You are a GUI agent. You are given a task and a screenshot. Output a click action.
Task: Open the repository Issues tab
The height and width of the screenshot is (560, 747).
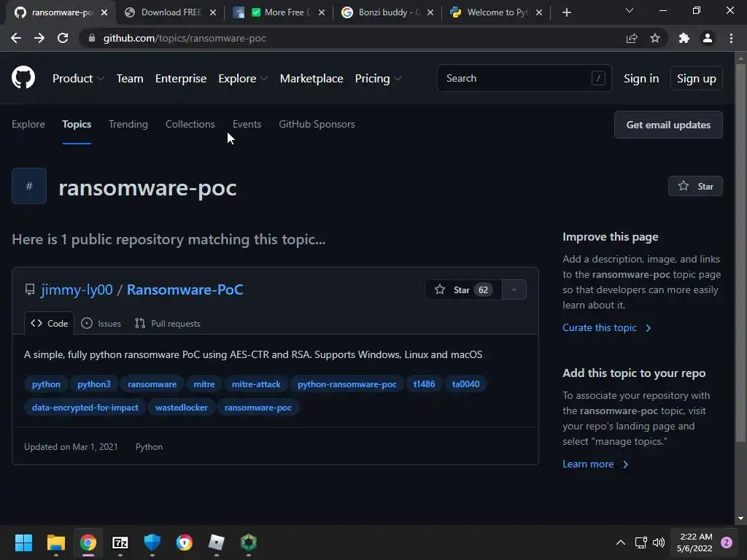point(101,323)
